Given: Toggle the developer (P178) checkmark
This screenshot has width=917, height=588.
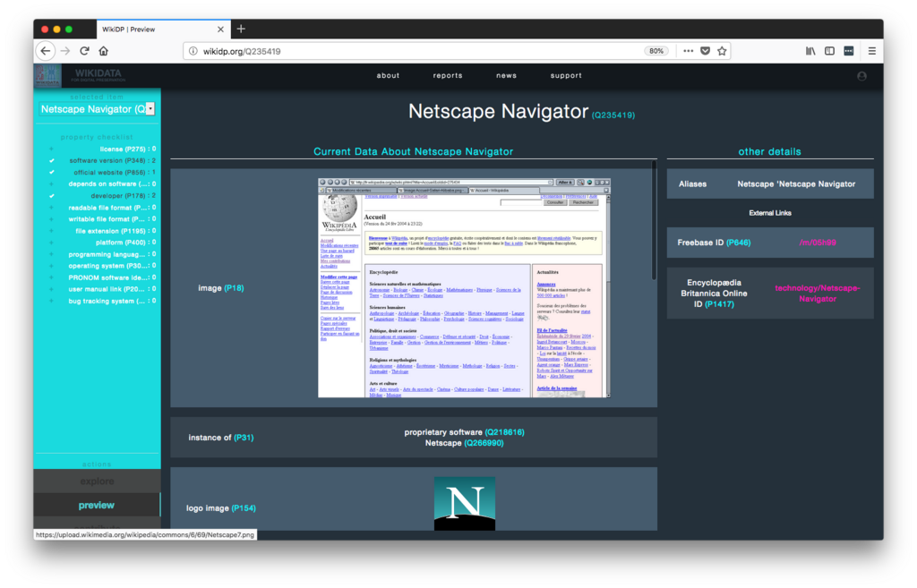Looking at the screenshot, I should coord(51,196).
